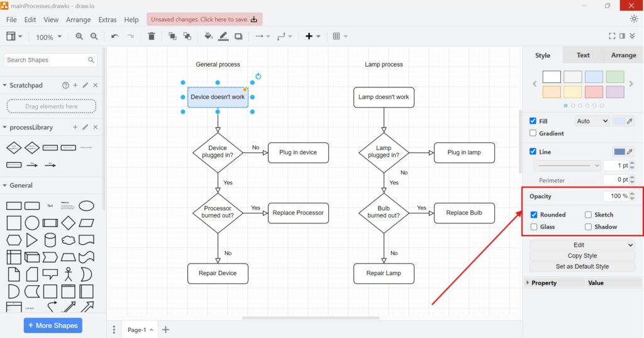Switch to the Text tab
This screenshot has width=644, height=338.
(x=583, y=55)
